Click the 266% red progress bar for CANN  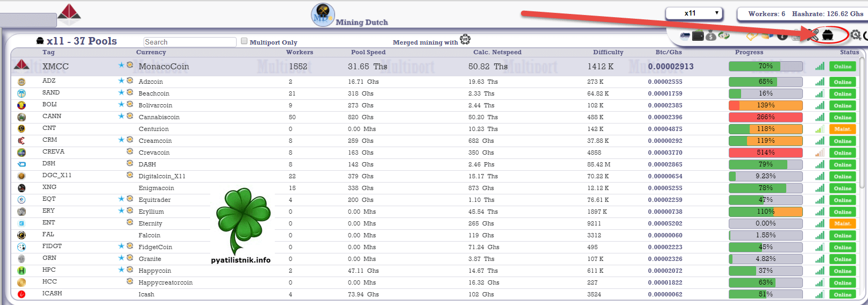[766, 117]
